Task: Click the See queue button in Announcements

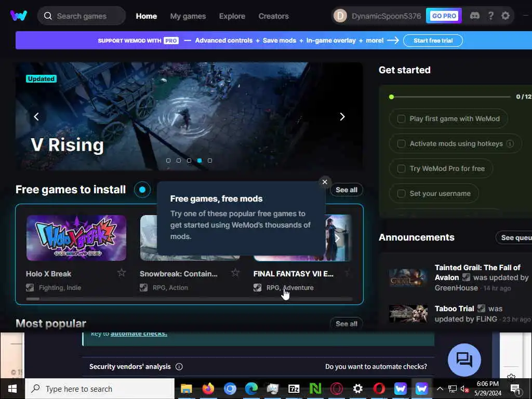Action: [x=514, y=238]
